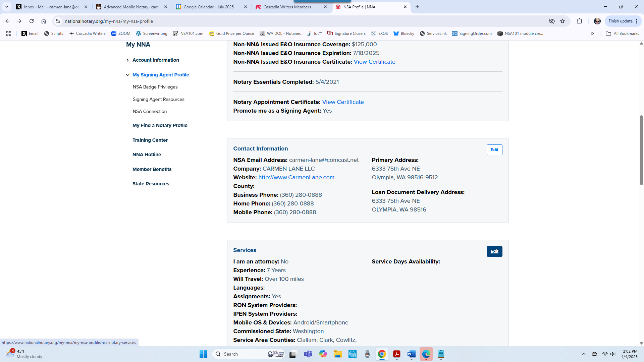Click the page vertical scrollbar thumb

click(x=641, y=150)
